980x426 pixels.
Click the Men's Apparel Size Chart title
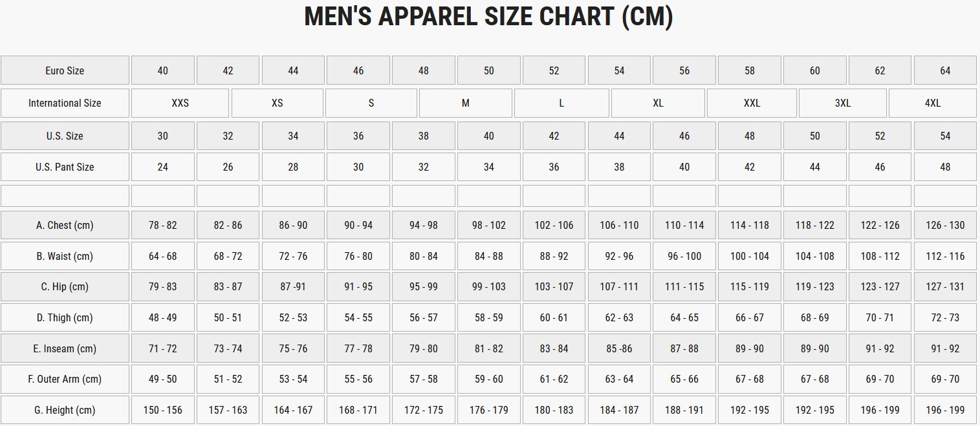[489, 16]
